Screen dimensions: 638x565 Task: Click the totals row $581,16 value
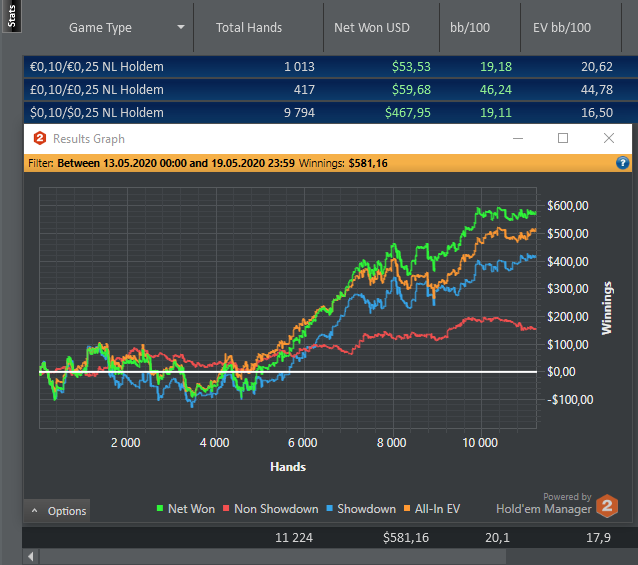(406, 538)
